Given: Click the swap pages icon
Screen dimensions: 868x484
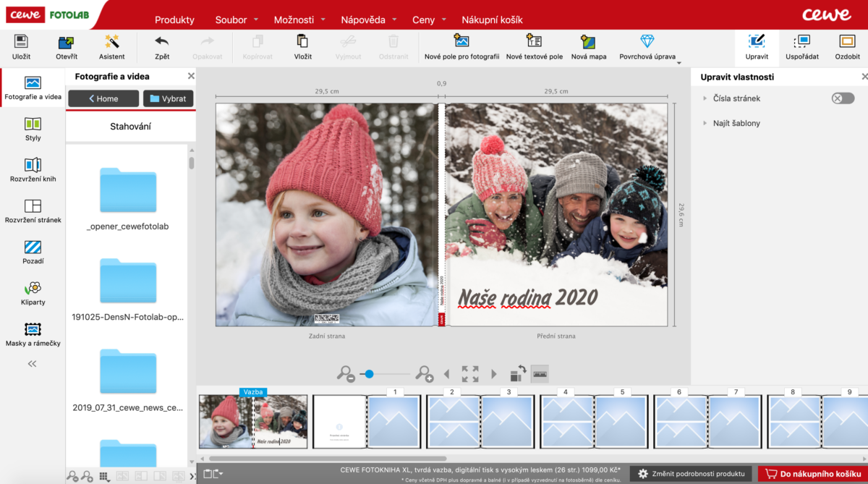Looking at the screenshot, I should click(518, 374).
